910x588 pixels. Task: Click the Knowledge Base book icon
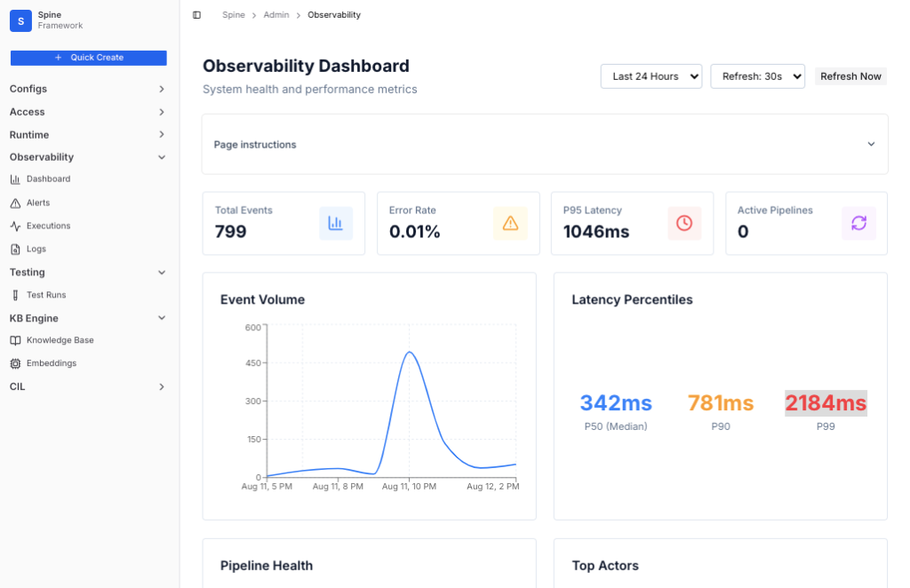click(x=15, y=340)
